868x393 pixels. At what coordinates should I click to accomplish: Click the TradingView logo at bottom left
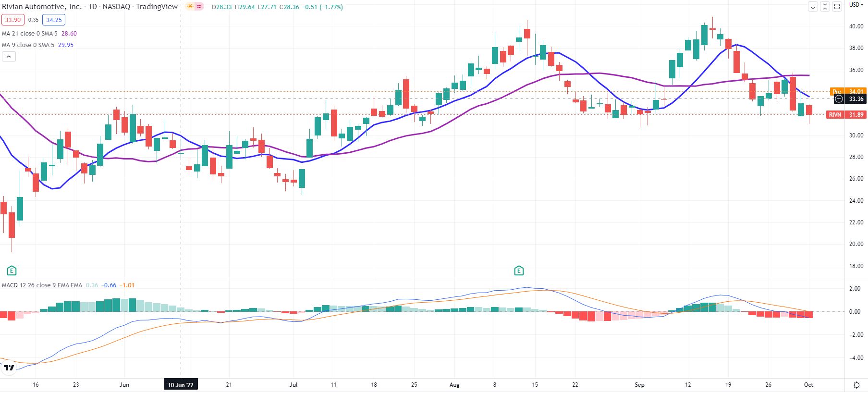9,368
